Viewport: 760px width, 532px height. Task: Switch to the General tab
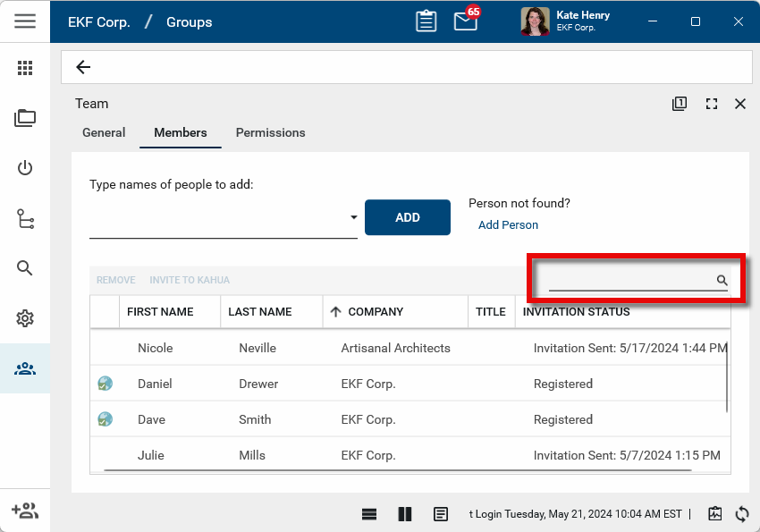104,132
